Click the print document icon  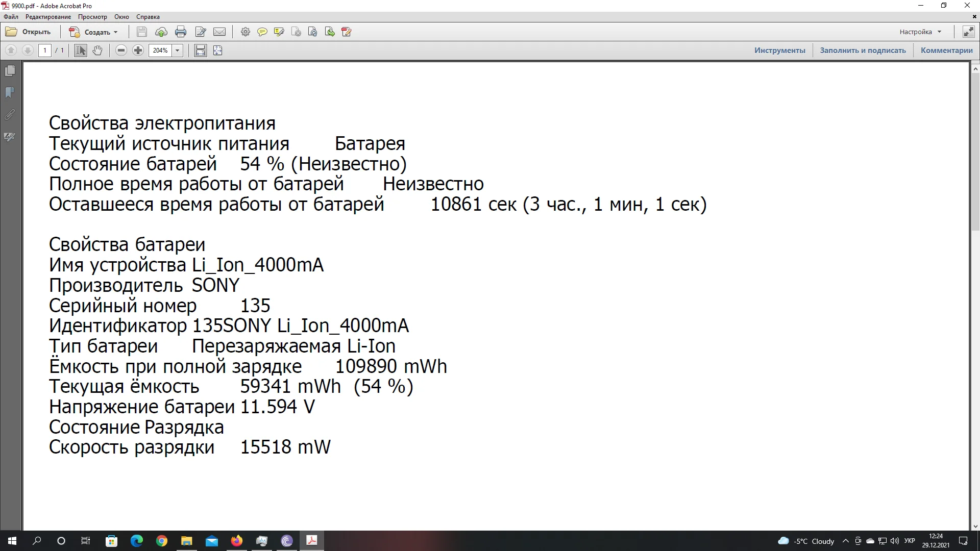coord(181,32)
